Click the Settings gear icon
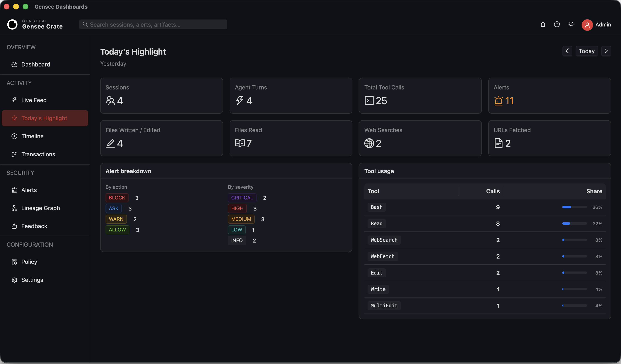Viewport: 621px width, 364px height. click(14, 280)
